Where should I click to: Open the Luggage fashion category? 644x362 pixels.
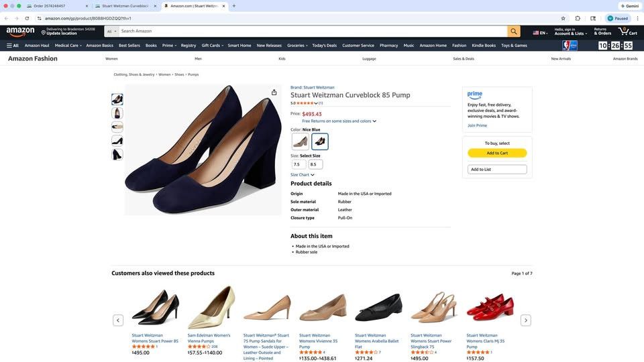(x=369, y=59)
